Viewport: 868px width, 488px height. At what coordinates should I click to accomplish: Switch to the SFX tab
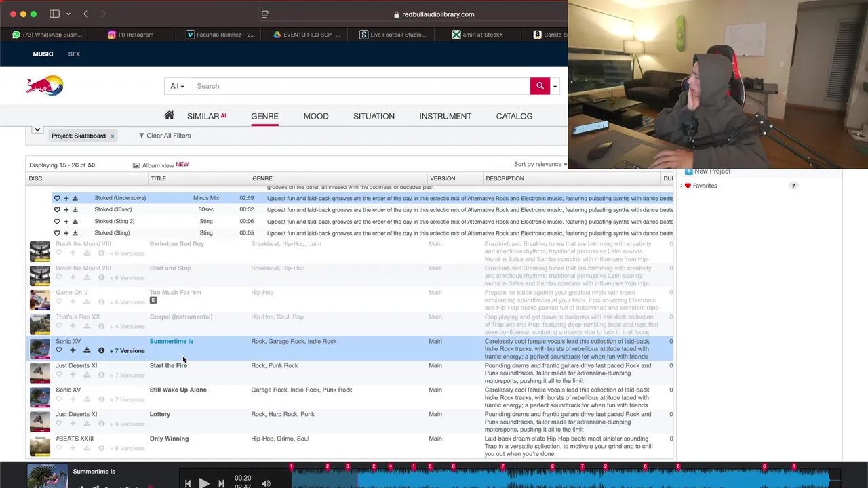(x=74, y=54)
